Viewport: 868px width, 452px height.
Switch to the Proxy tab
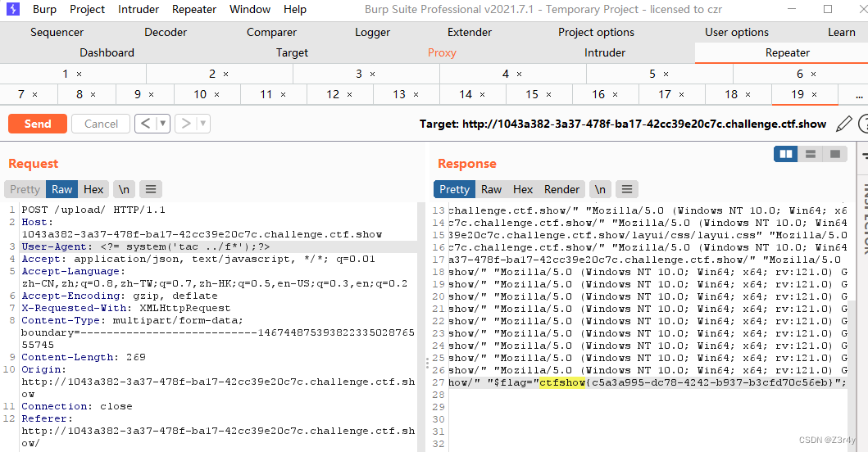(442, 52)
